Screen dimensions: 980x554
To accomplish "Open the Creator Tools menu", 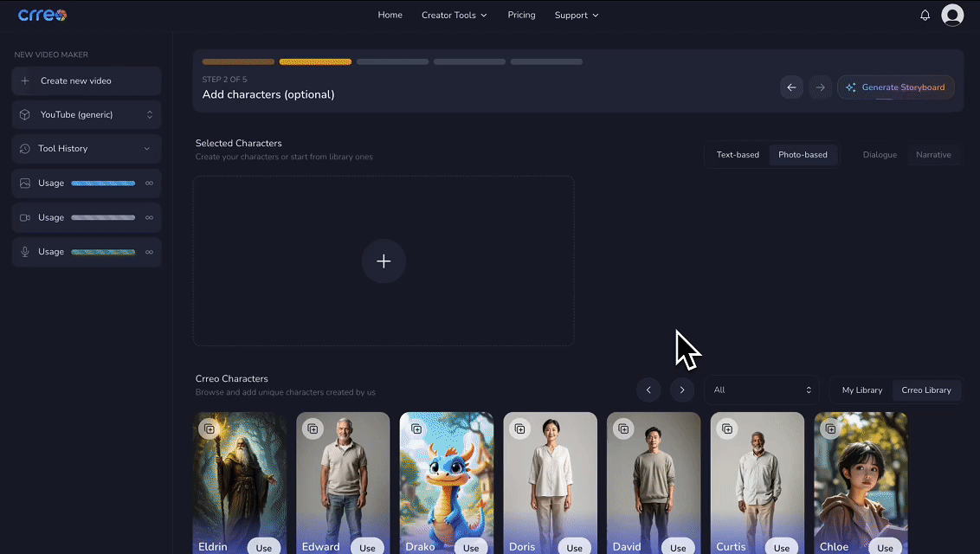I will tap(454, 16).
